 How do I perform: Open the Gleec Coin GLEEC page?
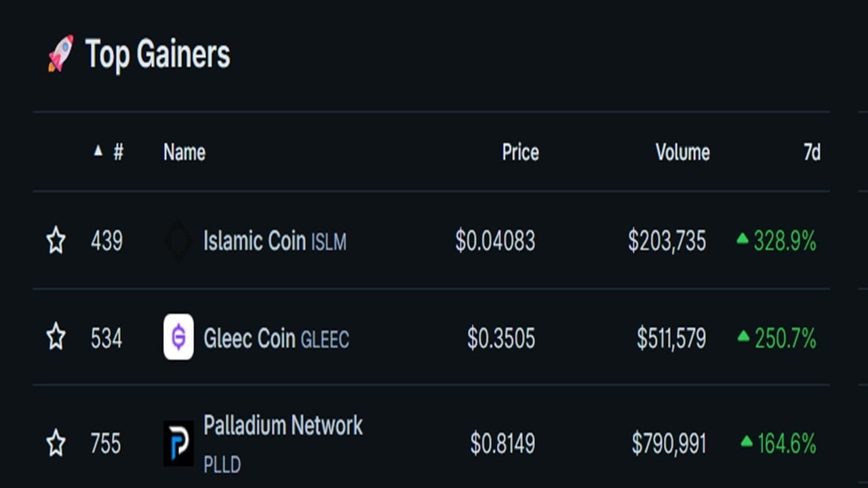(x=276, y=338)
